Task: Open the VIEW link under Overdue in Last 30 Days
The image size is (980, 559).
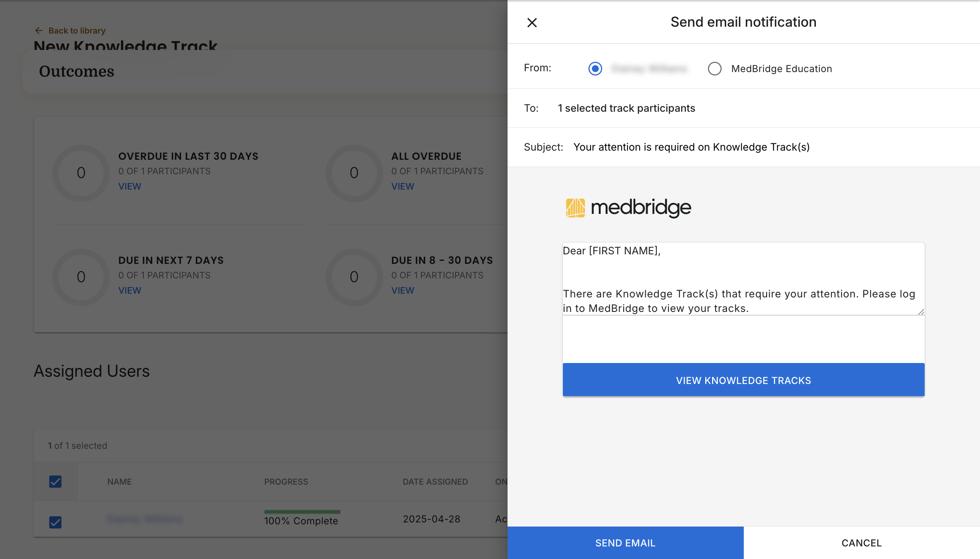Action: (129, 186)
